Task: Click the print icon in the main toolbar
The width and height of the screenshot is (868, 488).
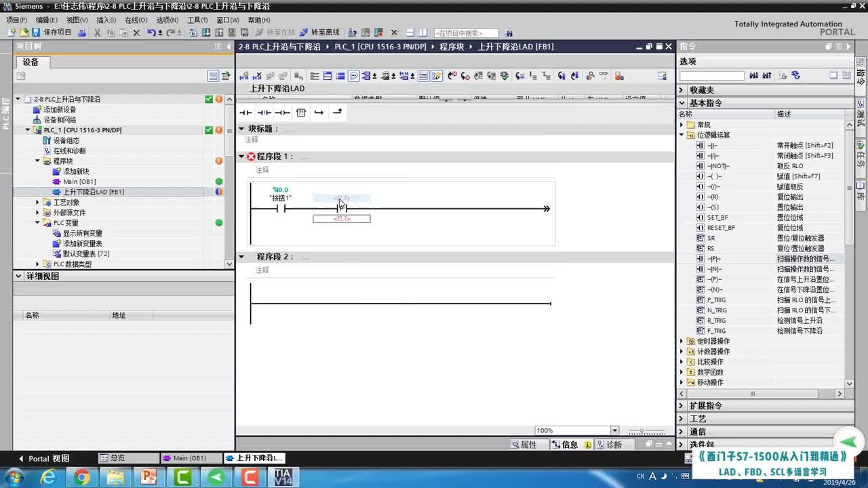Action: point(82,33)
